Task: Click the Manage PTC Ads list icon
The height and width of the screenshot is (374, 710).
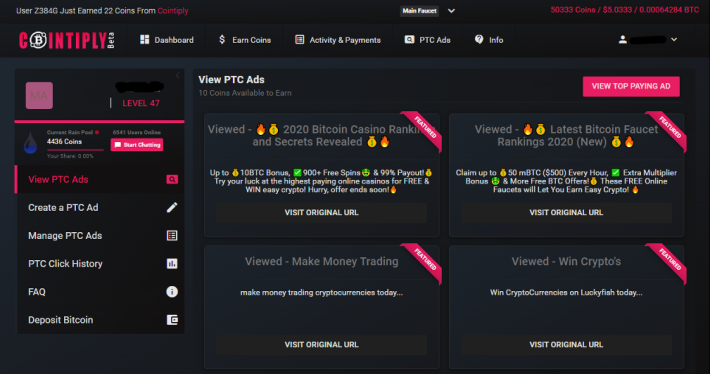Action: (172, 235)
